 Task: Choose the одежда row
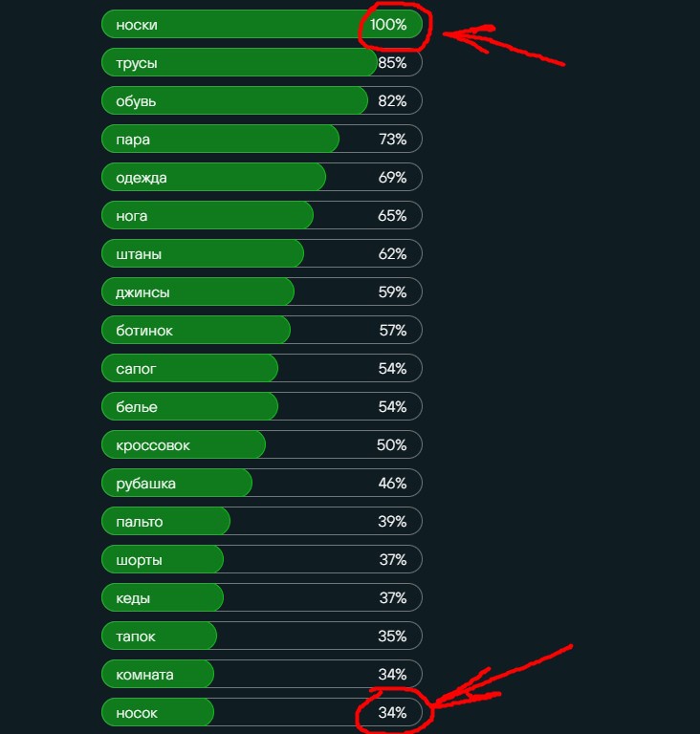pos(261,177)
